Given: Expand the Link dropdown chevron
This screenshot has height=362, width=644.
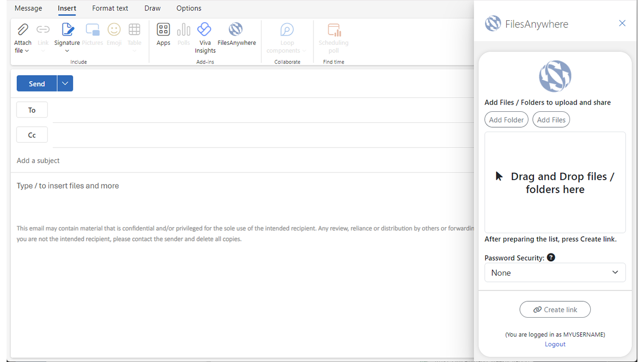Looking at the screenshot, I should point(43,51).
